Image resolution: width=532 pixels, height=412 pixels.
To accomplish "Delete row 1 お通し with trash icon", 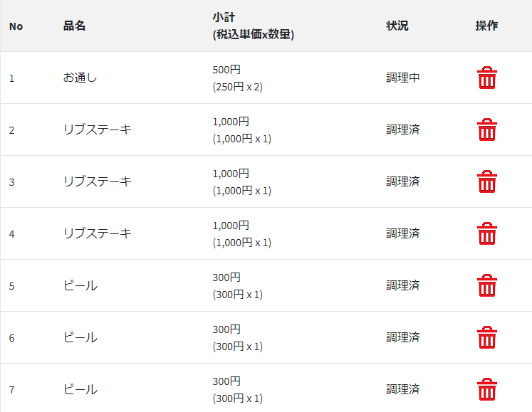I will (486, 78).
